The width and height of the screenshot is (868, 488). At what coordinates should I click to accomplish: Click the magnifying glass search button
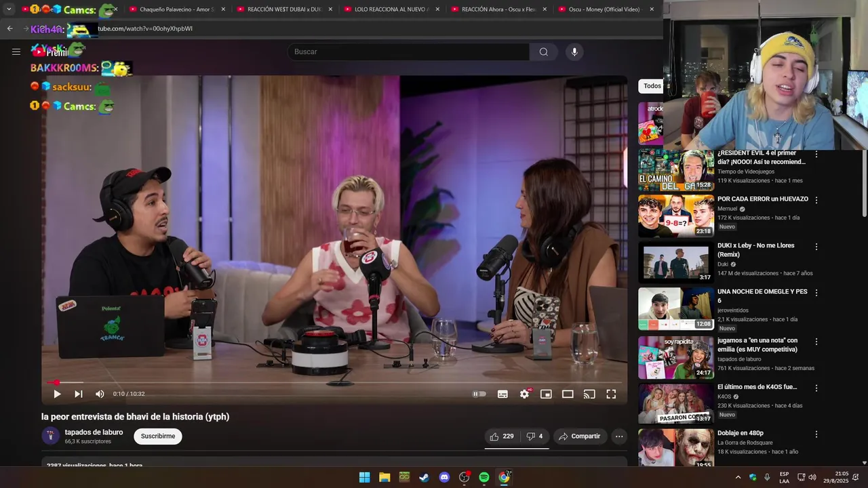[x=543, y=52]
